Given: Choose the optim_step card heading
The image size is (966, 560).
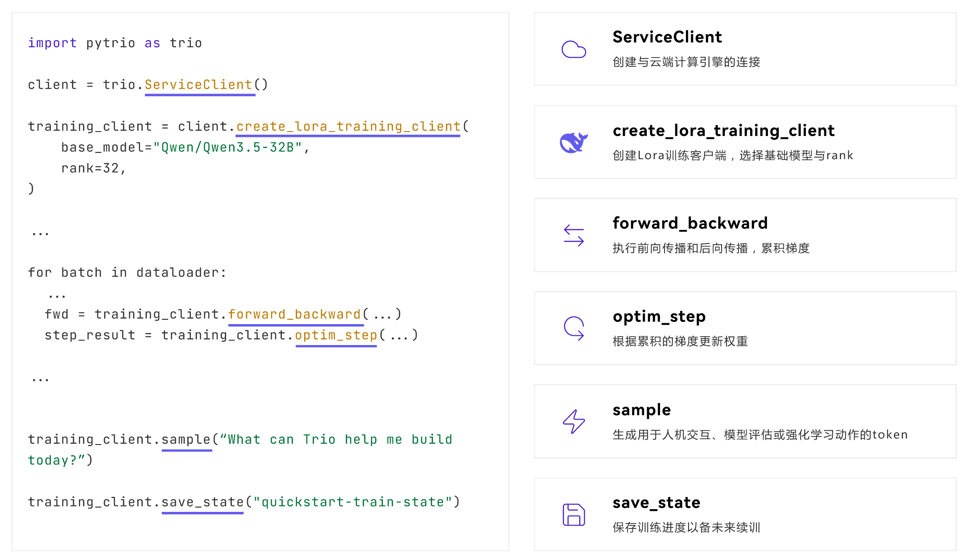Looking at the screenshot, I should 659,317.
